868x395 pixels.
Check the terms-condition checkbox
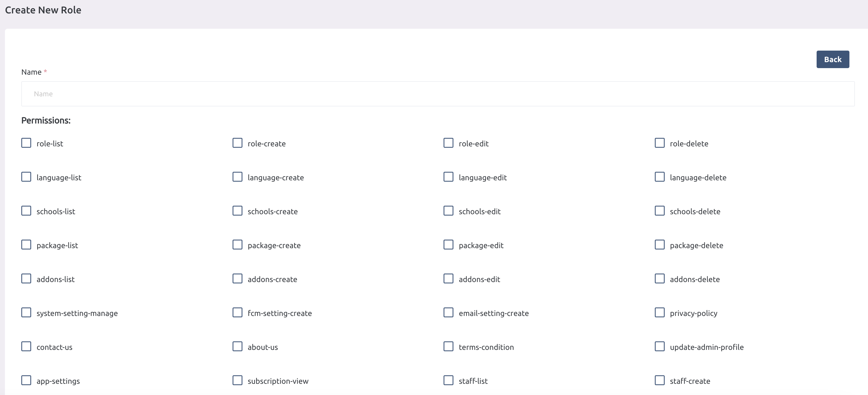click(448, 346)
